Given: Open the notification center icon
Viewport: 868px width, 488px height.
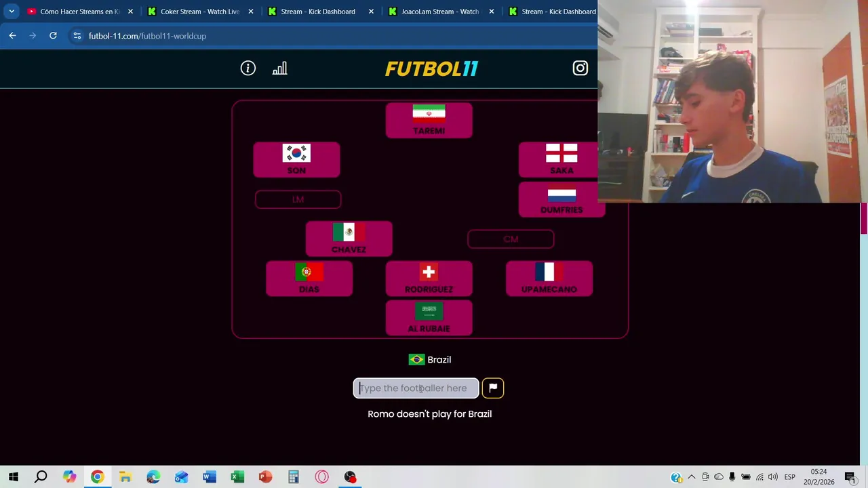Looking at the screenshot, I should pyautogui.click(x=850, y=477).
